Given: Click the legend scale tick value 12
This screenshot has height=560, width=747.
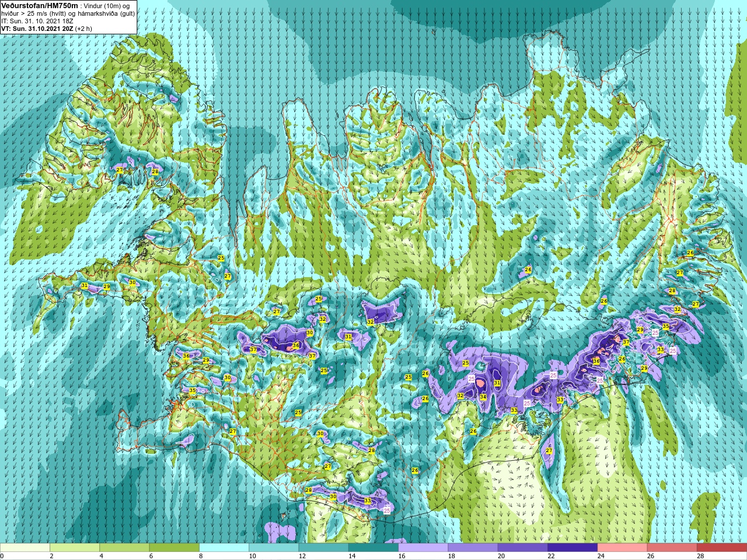Looking at the screenshot, I should pos(302,556).
